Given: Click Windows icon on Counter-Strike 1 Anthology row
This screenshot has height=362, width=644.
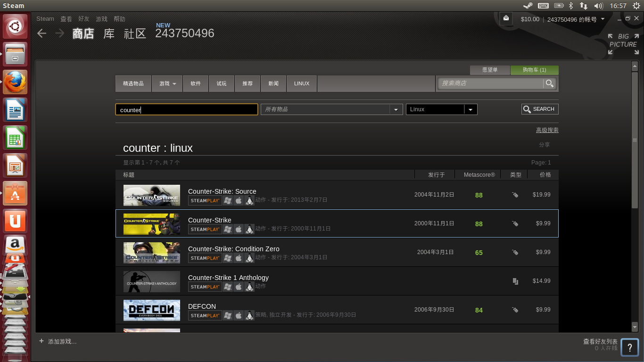Looking at the screenshot, I should coord(228,287).
